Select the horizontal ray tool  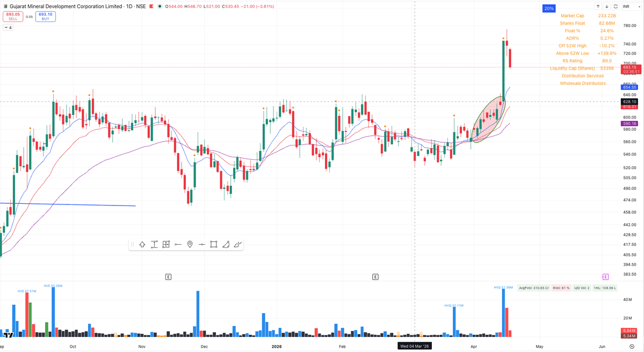click(178, 245)
